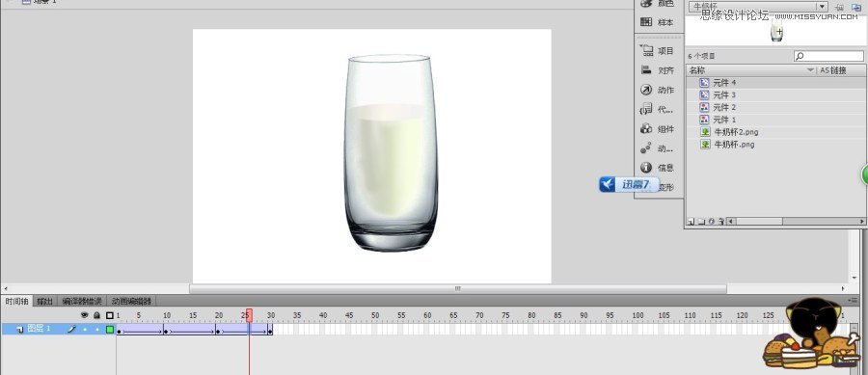Click the AS链接 column header
The width and height of the screenshot is (868, 375).
(833, 70)
